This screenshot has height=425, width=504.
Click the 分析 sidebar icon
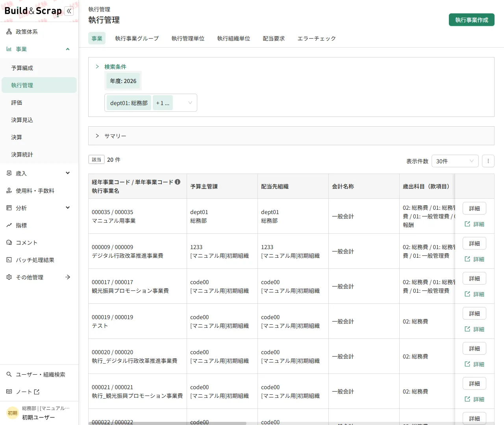point(9,208)
